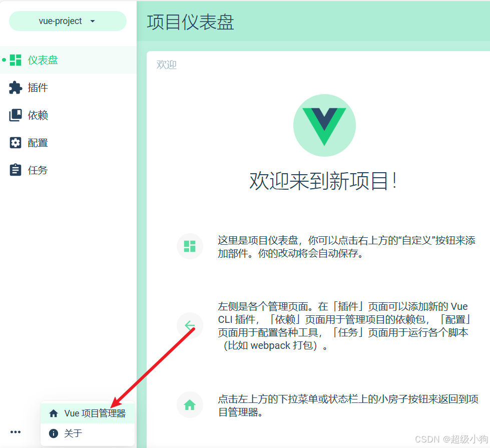Click the dependencies book-stack icon

[x=16, y=115]
